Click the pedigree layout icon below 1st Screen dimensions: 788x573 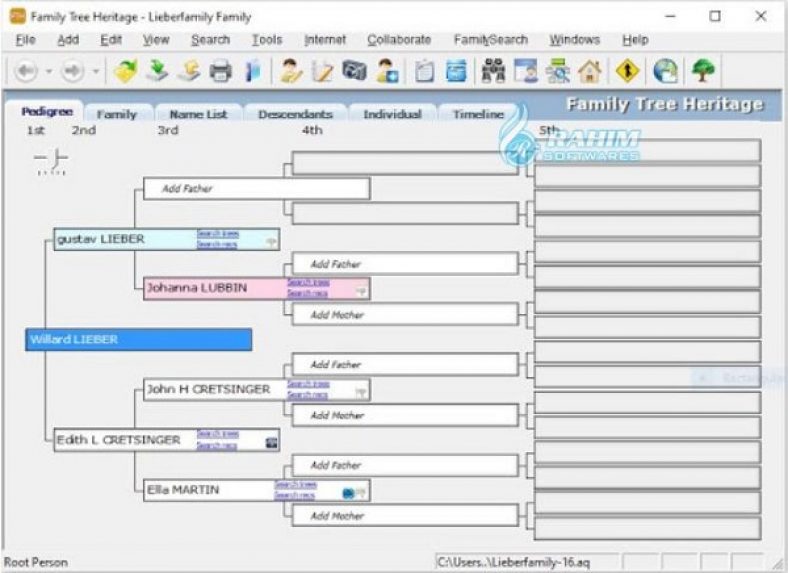pos(51,161)
